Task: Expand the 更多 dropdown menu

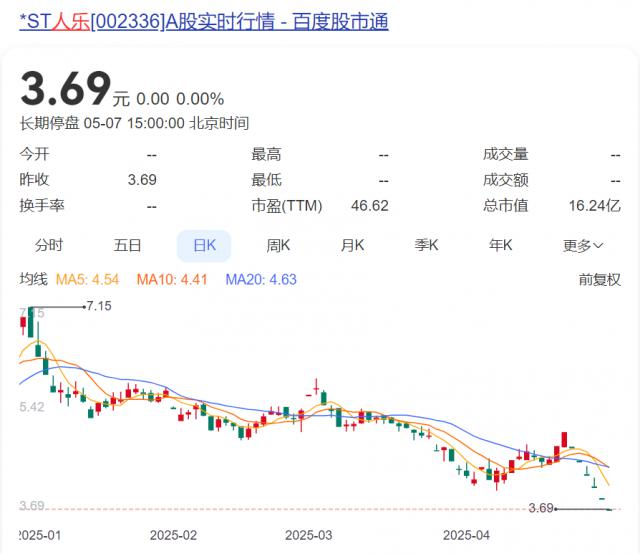Action: (x=583, y=246)
